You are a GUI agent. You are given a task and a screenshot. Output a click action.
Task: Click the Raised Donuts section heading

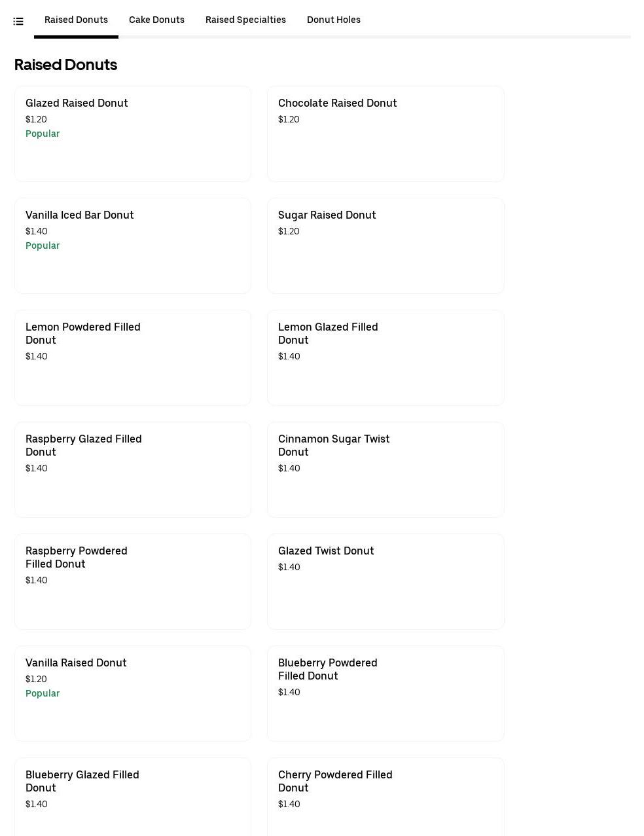(65, 65)
